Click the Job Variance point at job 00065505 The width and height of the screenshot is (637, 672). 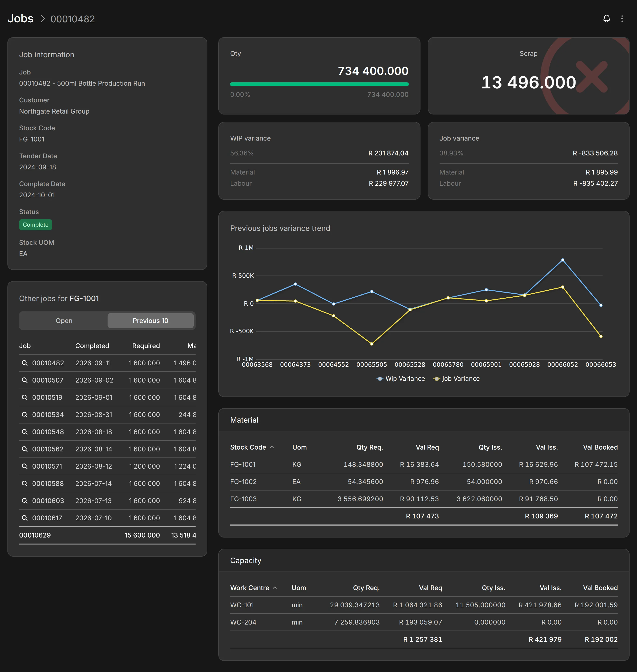(x=372, y=344)
